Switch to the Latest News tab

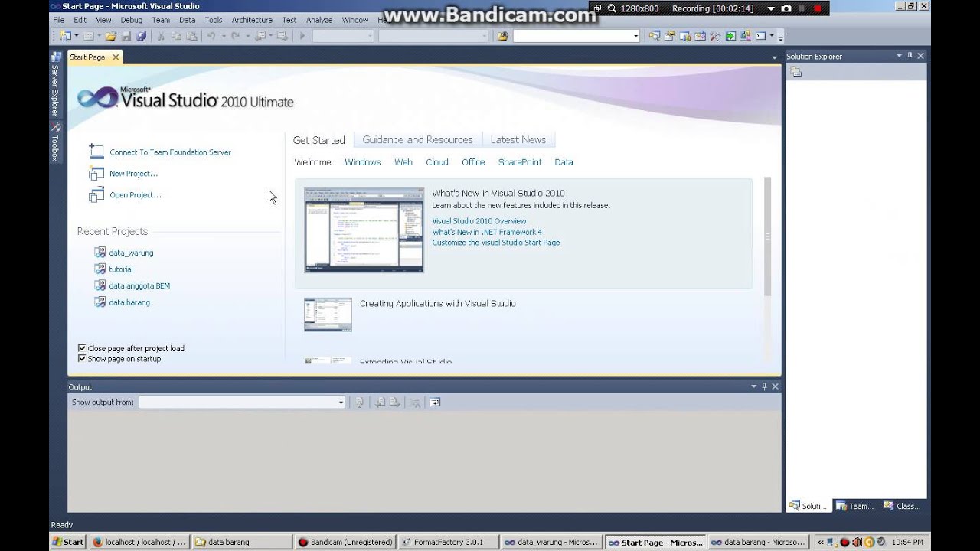[x=518, y=139]
